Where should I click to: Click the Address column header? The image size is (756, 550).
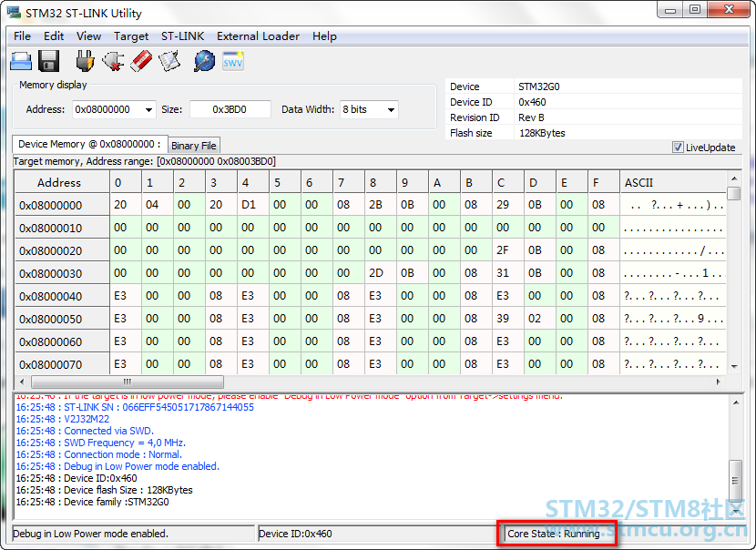[62, 183]
